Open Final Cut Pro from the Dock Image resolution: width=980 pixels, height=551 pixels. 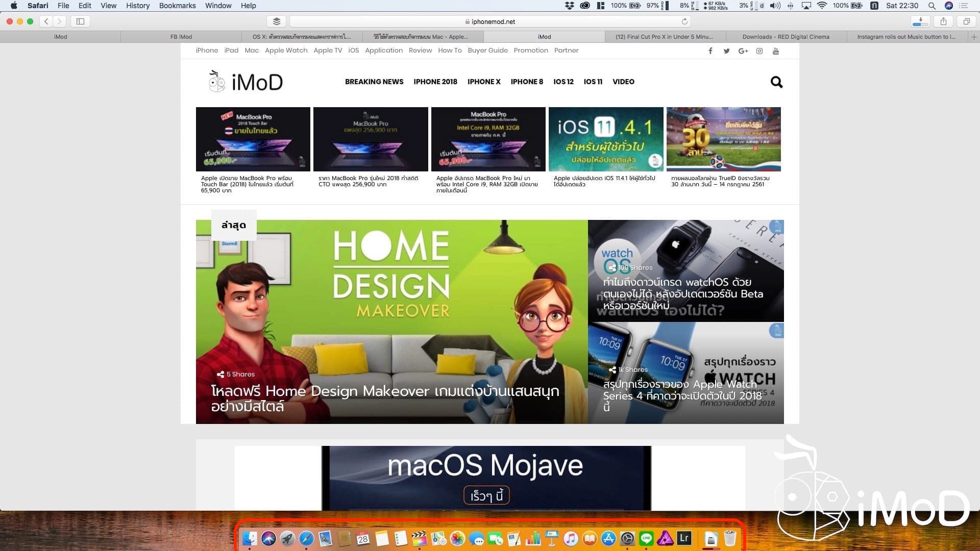[x=420, y=539]
